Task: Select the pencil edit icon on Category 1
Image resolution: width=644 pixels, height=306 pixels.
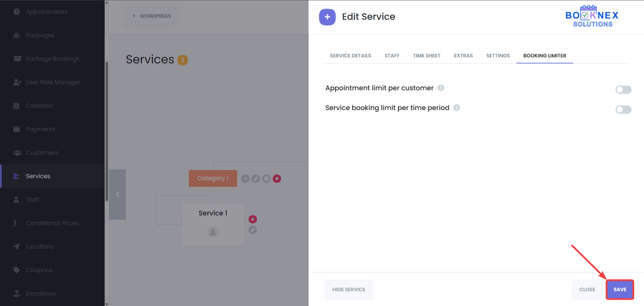Action: point(256,178)
